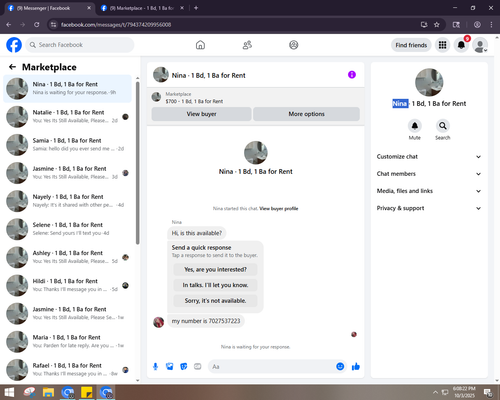
Task: Choose a sticker icon
Action: click(x=184, y=367)
